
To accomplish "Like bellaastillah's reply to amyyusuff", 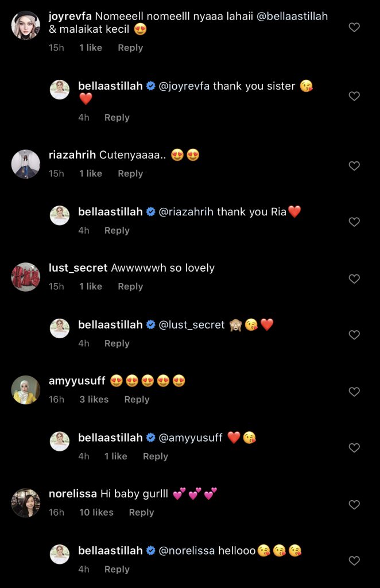I will tap(354, 448).
